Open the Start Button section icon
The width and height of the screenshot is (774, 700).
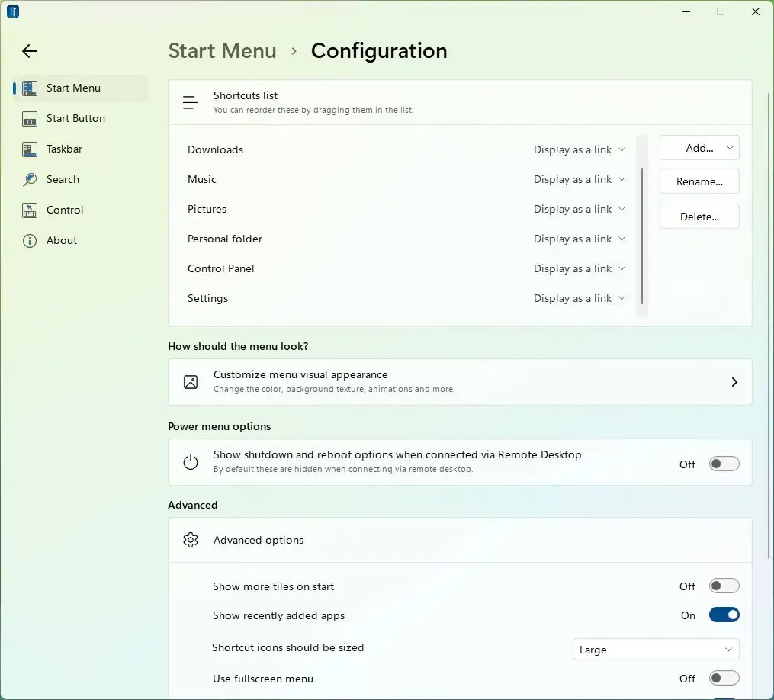coord(29,118)
